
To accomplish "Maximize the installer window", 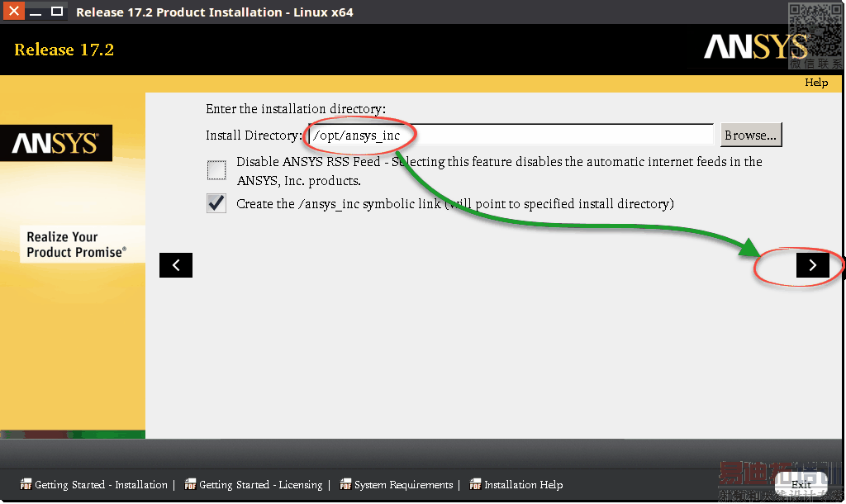I will pyautogui.click(x=57, y=12).
